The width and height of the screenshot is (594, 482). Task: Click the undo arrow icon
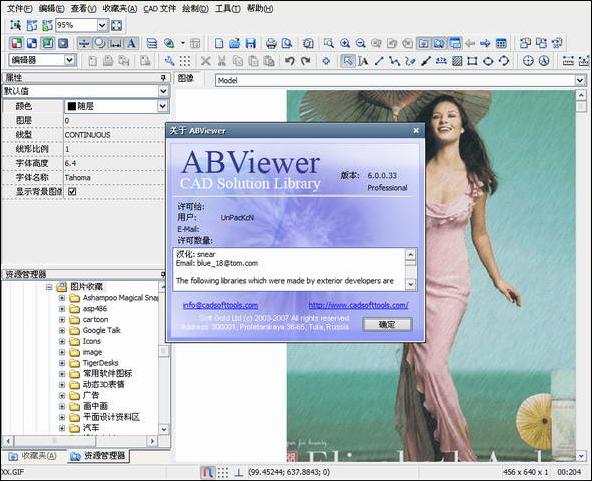point(290,61)
